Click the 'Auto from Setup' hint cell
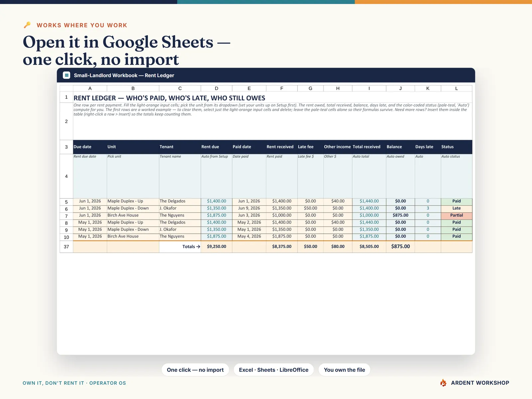Image resolution: width=532 pixels, height=399 pixels. pos(216,176)
